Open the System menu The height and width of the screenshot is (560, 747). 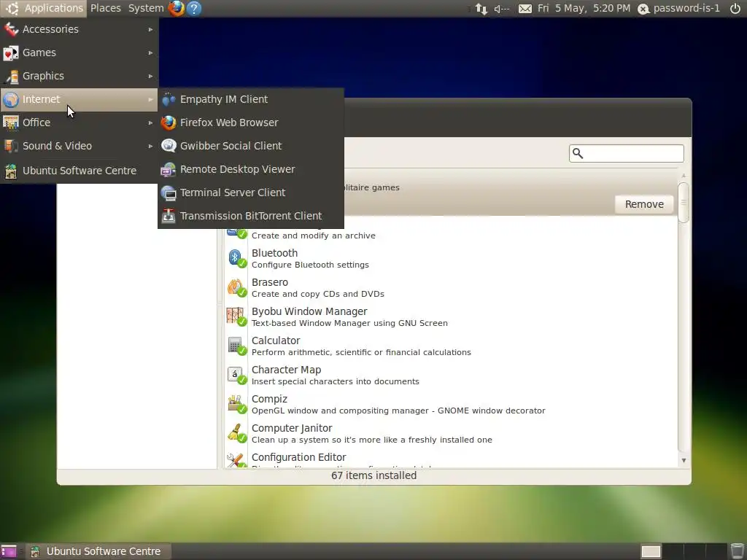click(x=146, y=8)
